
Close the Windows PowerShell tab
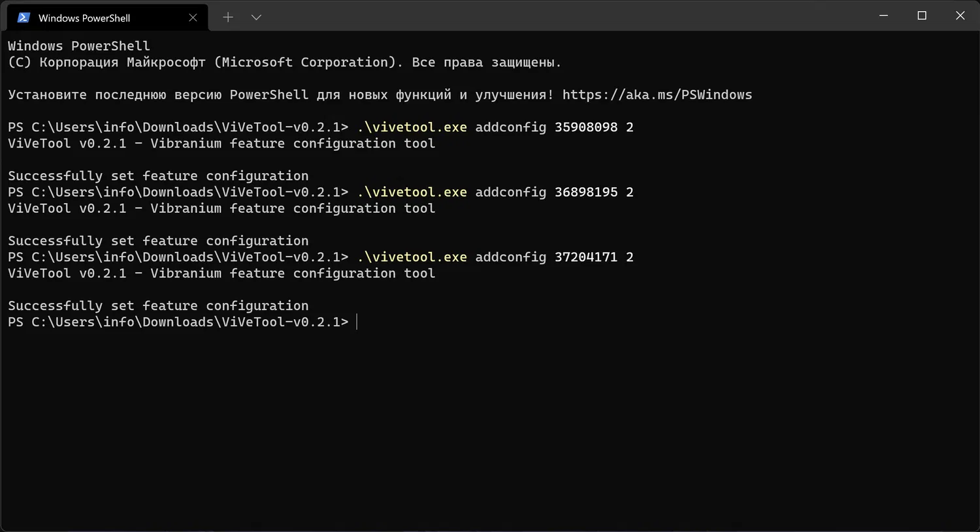coord(193,18)
